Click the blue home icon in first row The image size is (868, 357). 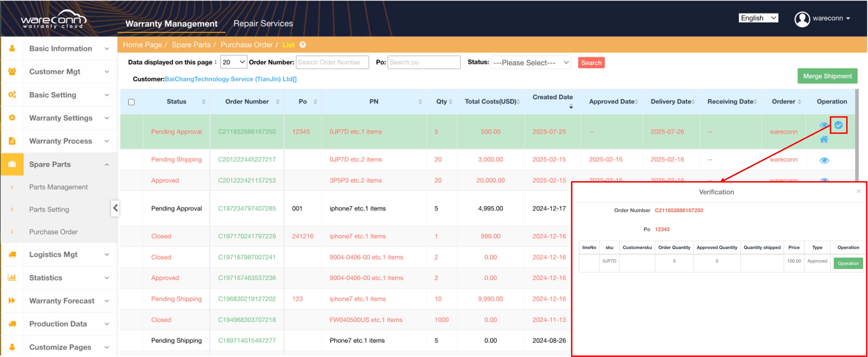[824, 139]
